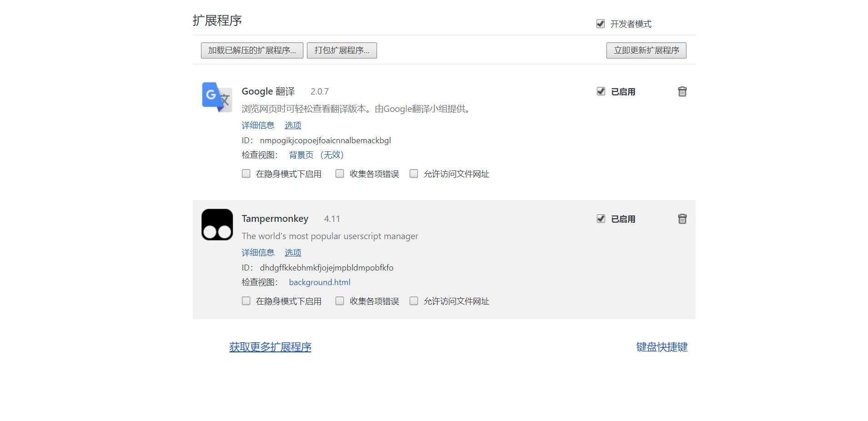The height and width of the screenshot is (421, 868).
Task: Click 加载已解压的扩展程序 button
Action: point(252,50)
